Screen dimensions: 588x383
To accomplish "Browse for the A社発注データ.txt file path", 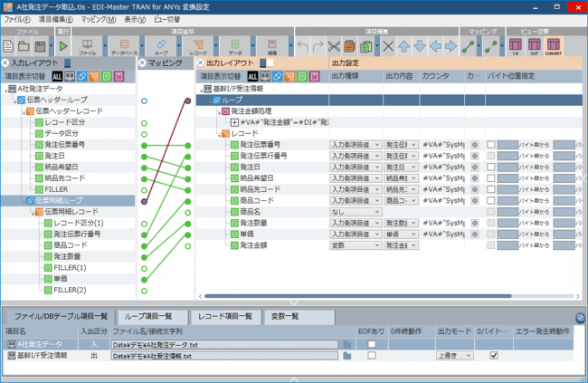I will pyautogui.click(x=347, y=344).
